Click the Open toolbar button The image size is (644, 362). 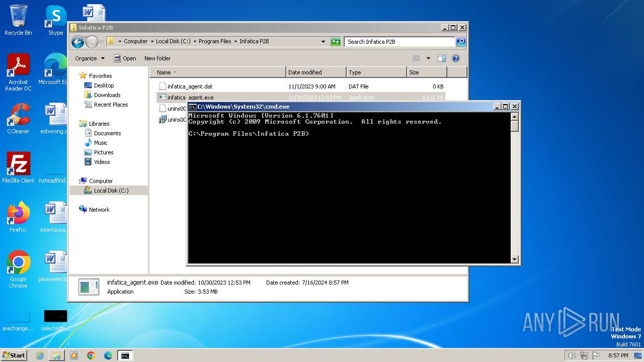tap(125, 58)
